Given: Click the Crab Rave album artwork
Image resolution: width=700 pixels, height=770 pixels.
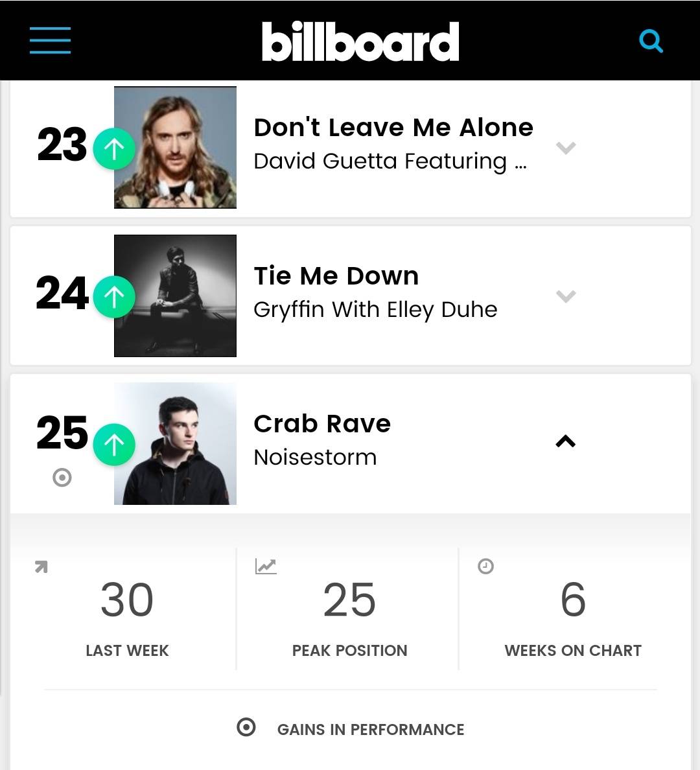Looking at the screenshot, I should 175,443.
